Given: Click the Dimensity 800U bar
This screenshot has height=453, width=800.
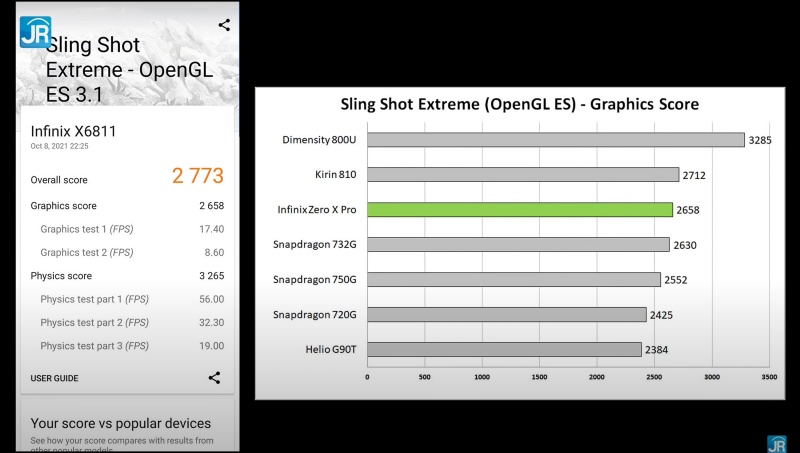Looking at the screenshot, I should (555, 140).
